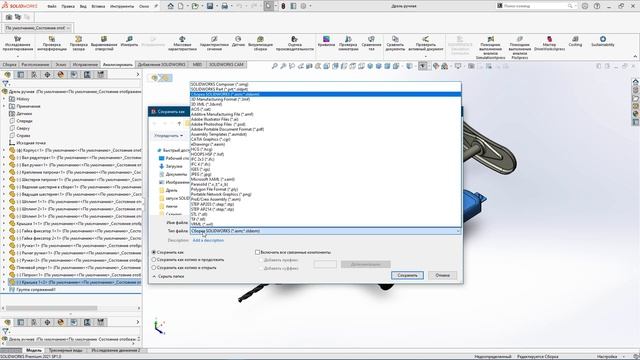Expand the History tree node

tap(4, 99)
